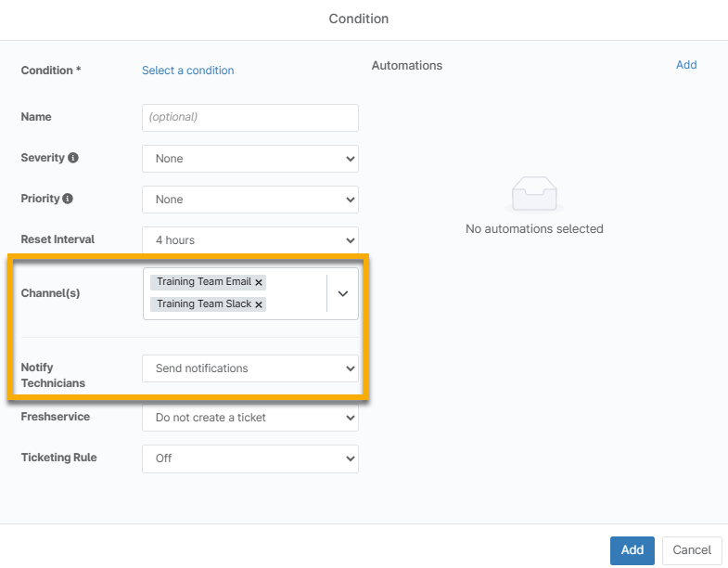The image size is (728, 568).
Task: Click the Training Team Email chip
Action: click(203, 282)
